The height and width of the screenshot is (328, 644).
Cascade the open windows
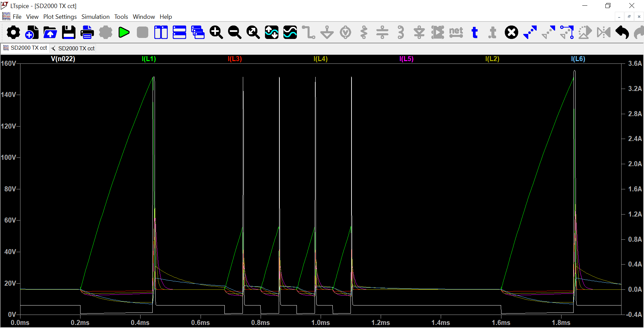(x=198, y=33)
